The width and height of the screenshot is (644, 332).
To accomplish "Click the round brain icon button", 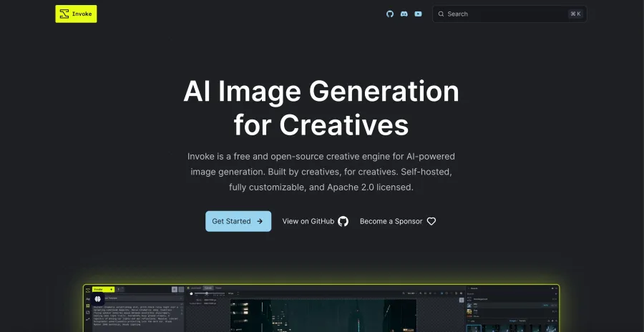I will pos(98,298).
